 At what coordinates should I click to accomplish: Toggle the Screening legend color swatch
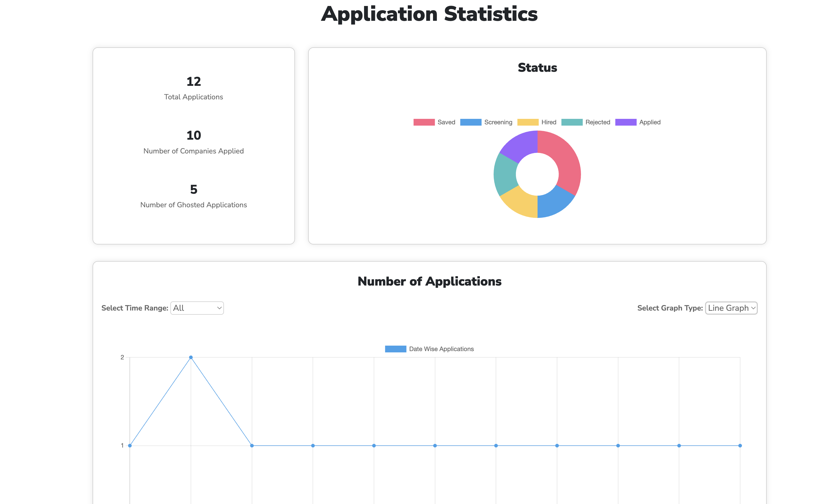coord(471,122)
